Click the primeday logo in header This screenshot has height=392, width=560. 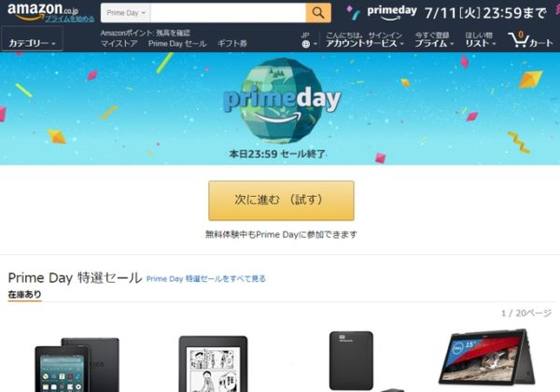pos(392,12)
